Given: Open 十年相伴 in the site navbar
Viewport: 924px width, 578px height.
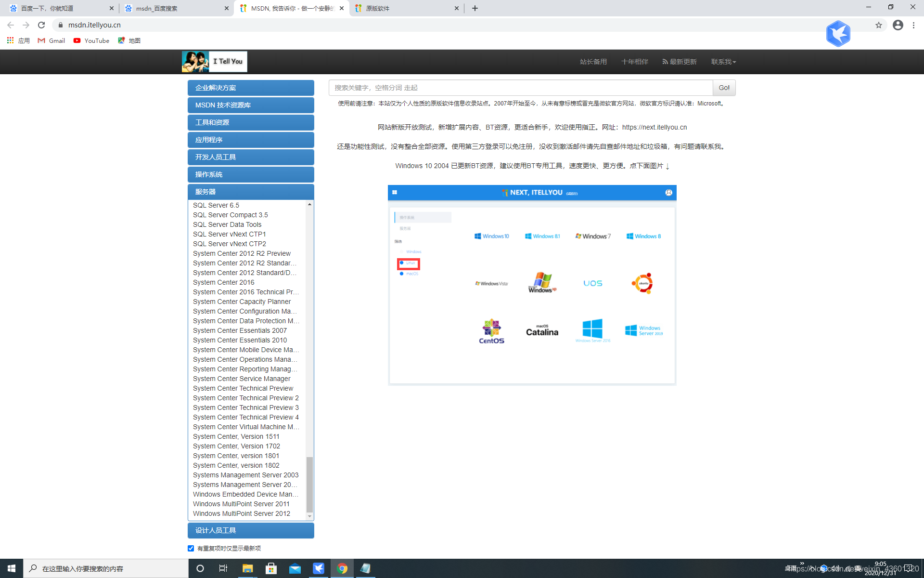Looking at the screenshot, I should (635, 62).
